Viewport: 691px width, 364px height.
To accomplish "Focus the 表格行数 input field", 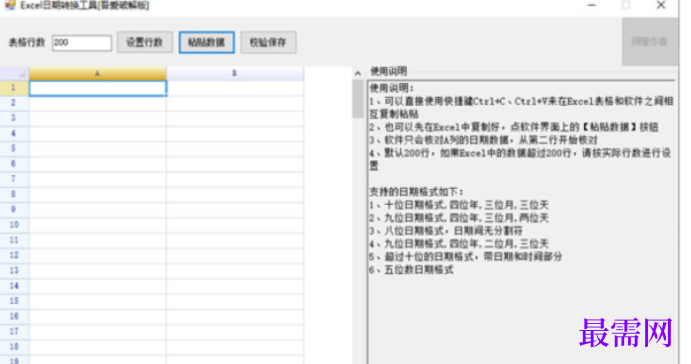I will pyautogui.click(x=82, y=43).
